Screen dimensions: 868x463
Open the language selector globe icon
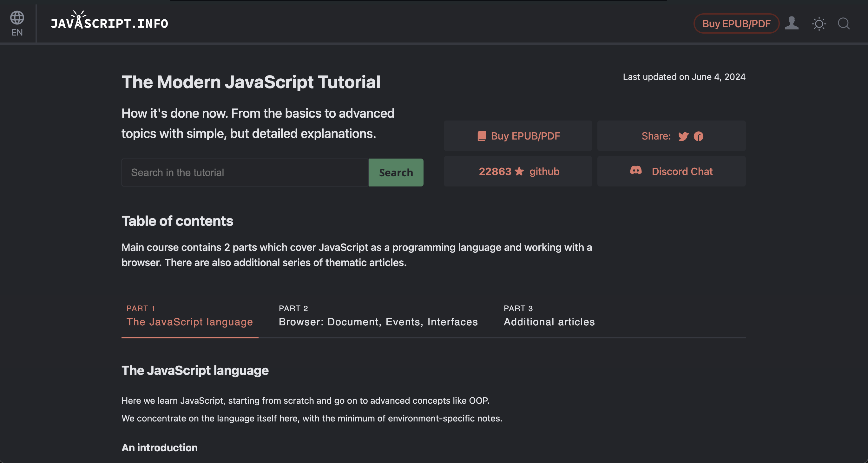[17, 17]
